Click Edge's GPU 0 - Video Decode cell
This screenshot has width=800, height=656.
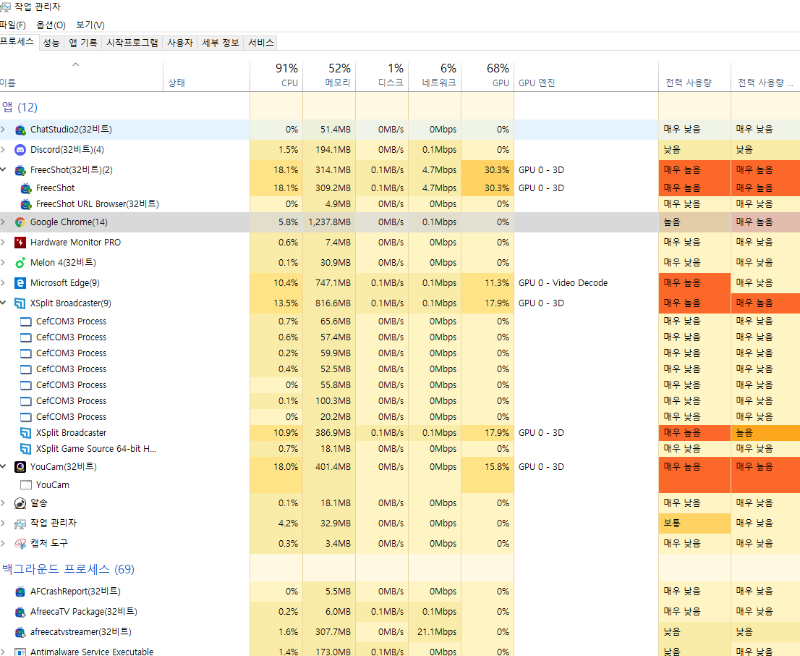(586, 283)
